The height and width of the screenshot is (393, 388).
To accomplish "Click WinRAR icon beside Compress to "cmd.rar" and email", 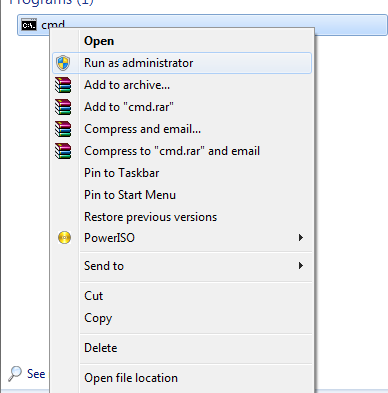I will coord(63,151).
